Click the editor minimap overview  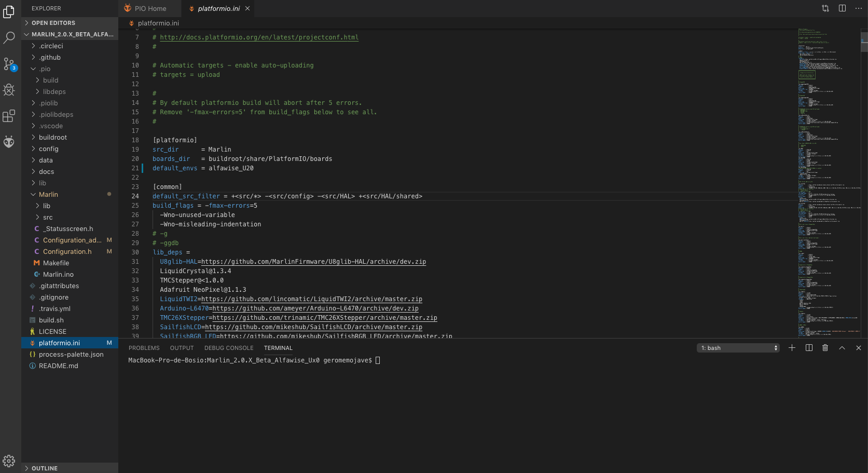[x=828, y=182]
